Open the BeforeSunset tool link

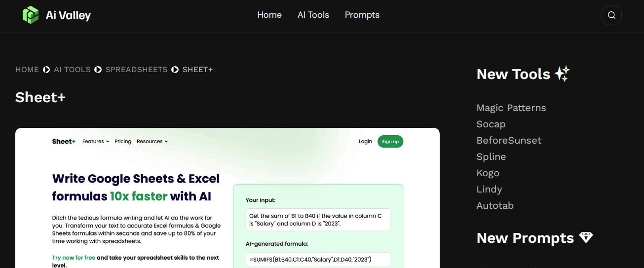pos(509,140)
